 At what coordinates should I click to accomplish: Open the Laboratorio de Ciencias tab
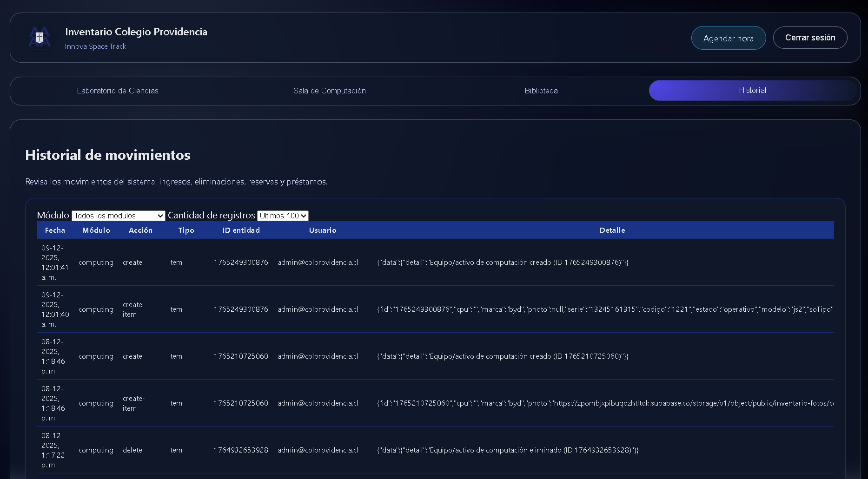(x=118, y=91)
